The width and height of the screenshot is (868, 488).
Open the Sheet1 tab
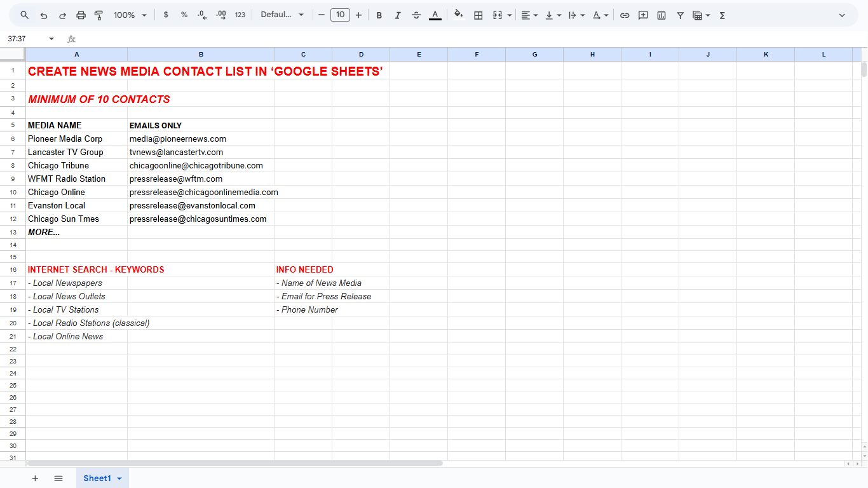[x=97, y=478]
